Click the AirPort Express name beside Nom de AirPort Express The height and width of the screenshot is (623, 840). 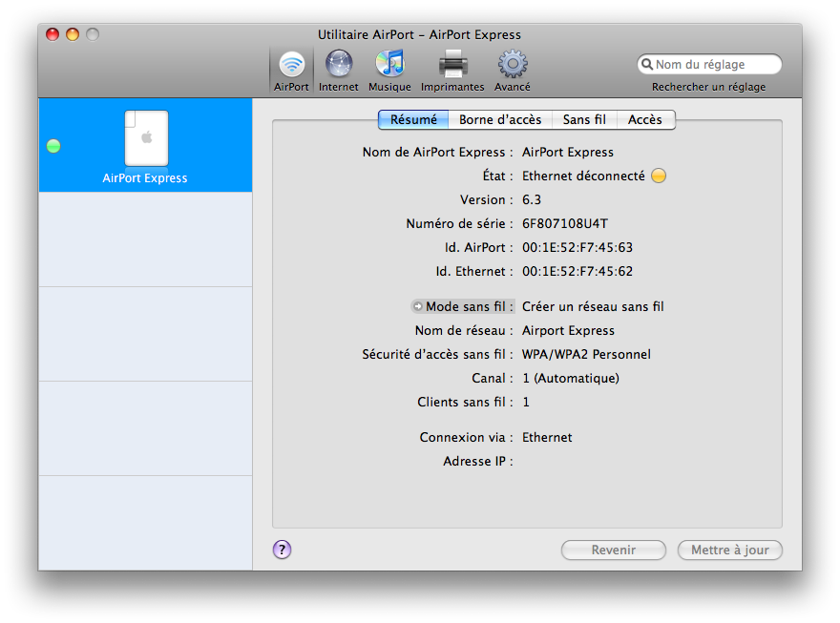click(x=567, y=152)
